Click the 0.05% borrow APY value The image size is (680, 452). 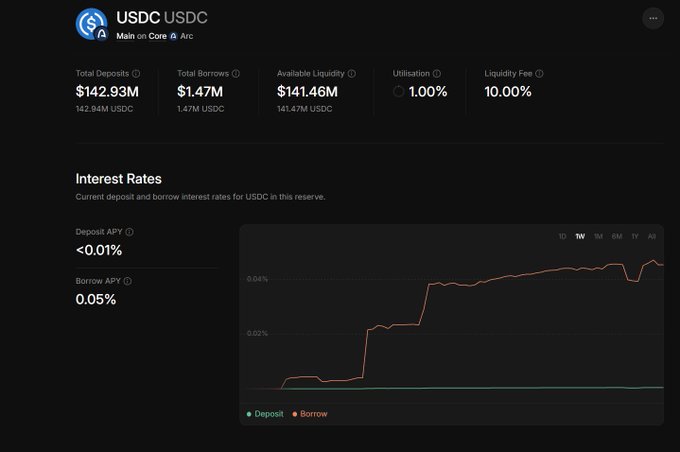(x=96, y=299)
